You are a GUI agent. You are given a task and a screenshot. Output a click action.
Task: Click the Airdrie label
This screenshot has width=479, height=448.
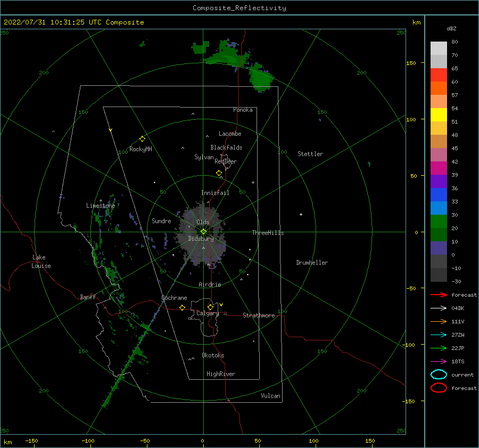[x=210, y=284]
